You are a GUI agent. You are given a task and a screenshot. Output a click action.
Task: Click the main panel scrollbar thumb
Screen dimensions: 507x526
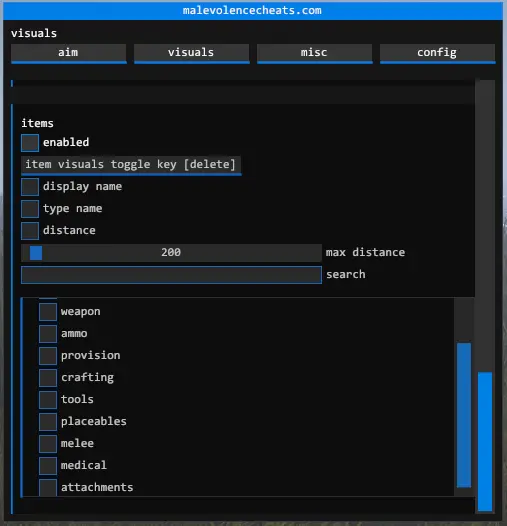tap(485, 441)
